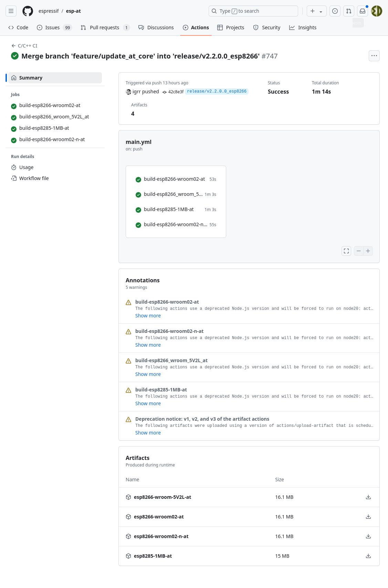Expand the artifact deprecation notice with Show more
The image size is (388, 588).
pos(148,433)
